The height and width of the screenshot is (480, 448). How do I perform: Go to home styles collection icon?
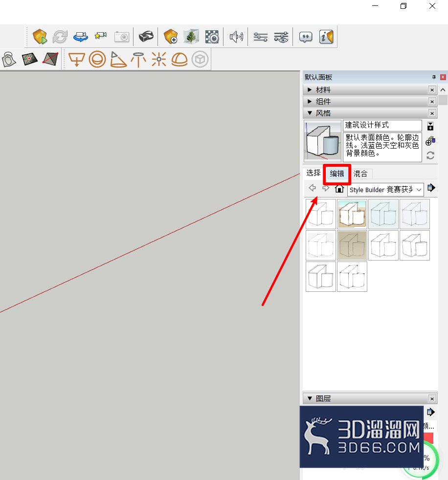click(x=339, y=188)
